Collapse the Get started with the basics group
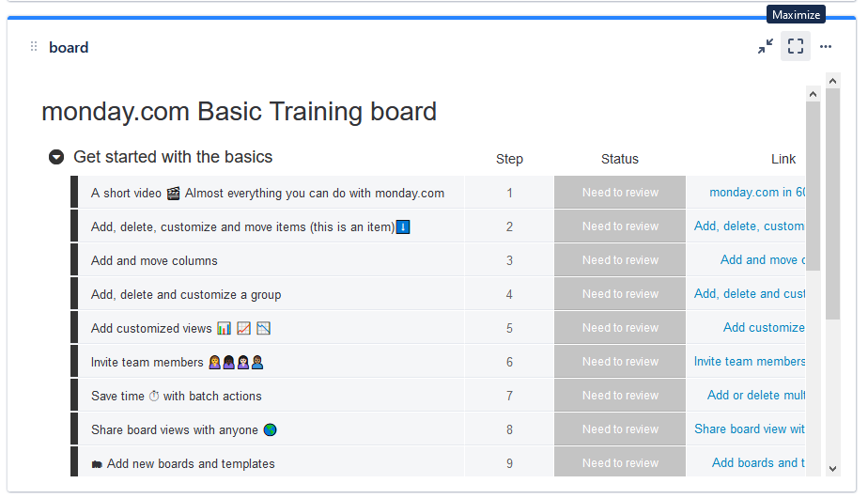The height and width of the screenshot is (499, 868). (x=56, y=157)
